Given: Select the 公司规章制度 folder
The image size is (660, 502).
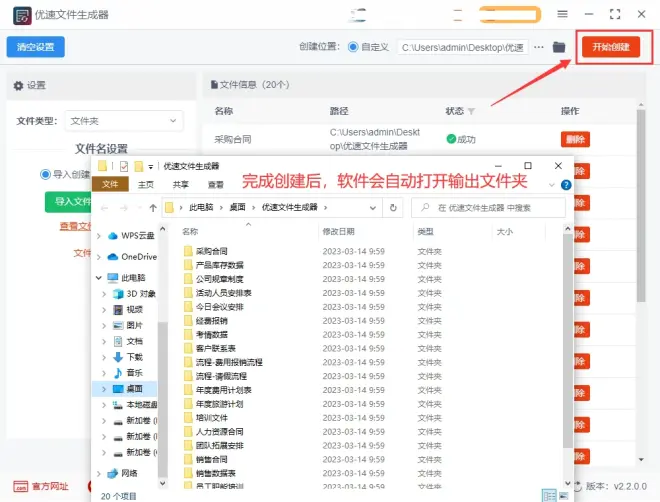Looking at the screenshot, I should tap(214, 279).
